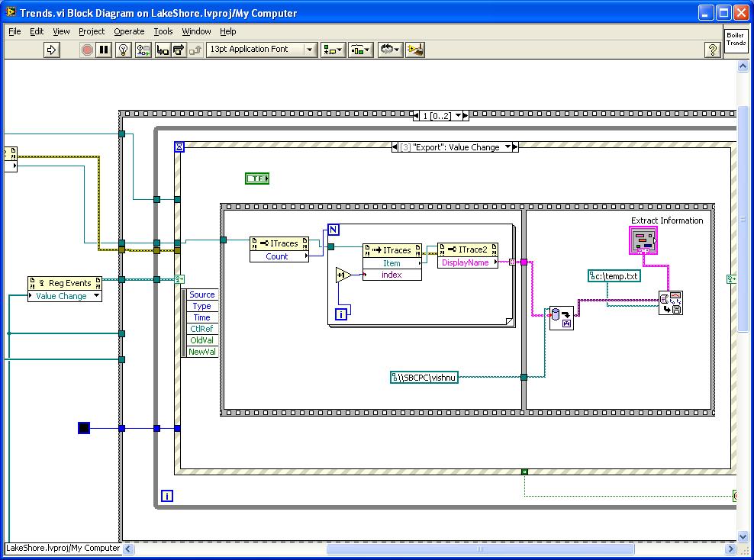
Task: Toggle Retain Wire Values button
Action: tap(143, 50)
